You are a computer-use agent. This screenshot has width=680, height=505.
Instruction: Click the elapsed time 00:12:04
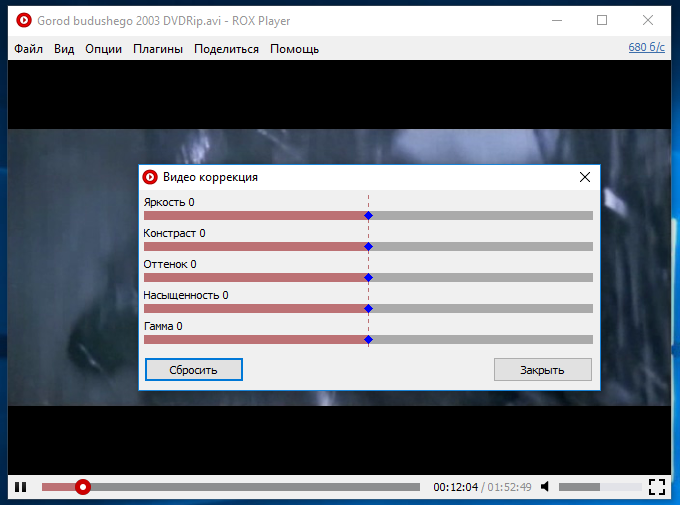455,487
